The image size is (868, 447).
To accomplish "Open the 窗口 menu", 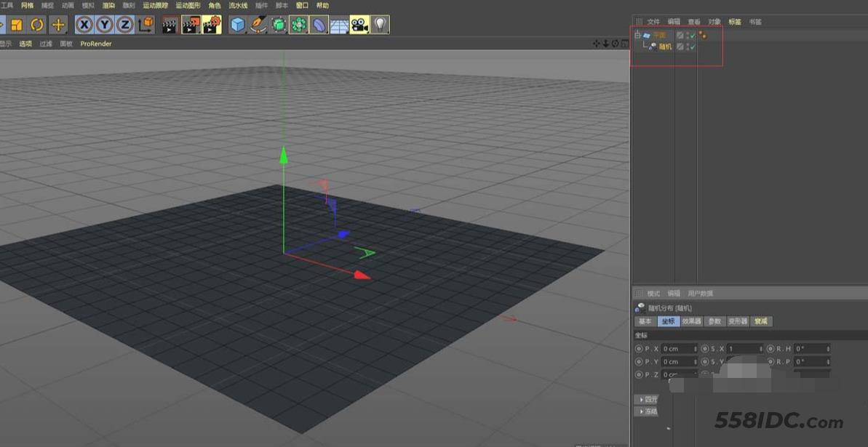I will pyautogui.click(x=302, y=5).
